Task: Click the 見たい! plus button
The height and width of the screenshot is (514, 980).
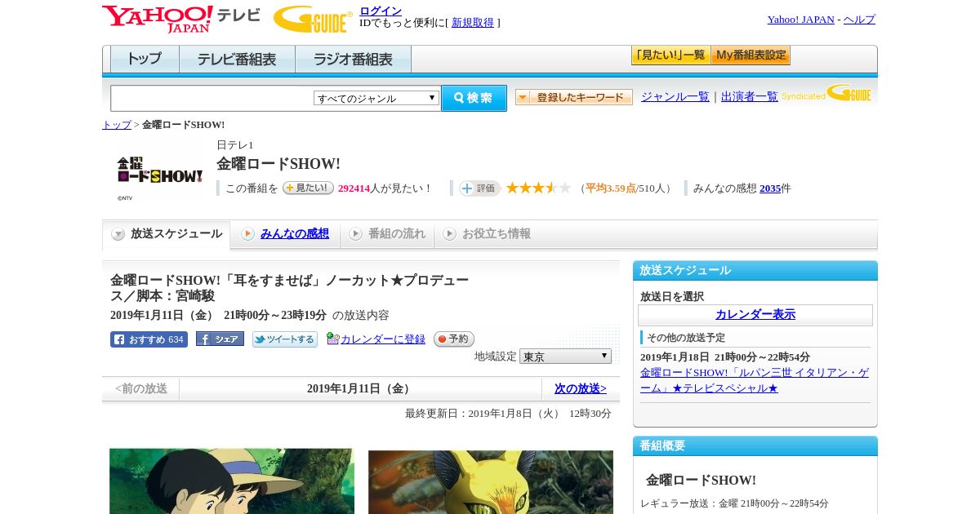Action: [x=308, y=188]
